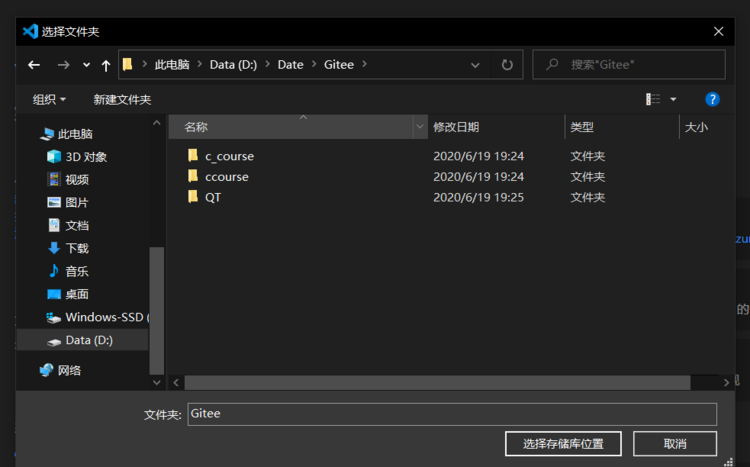Click the 搜索"Gitee" search field
The width and height of the screenshot is (750, 467).
pos(629,65)
